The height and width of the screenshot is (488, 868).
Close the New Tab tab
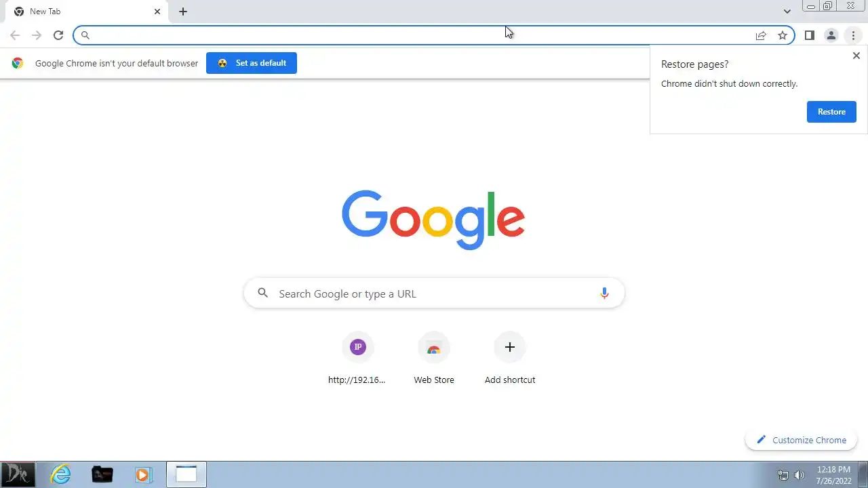(x=157, y=12)
